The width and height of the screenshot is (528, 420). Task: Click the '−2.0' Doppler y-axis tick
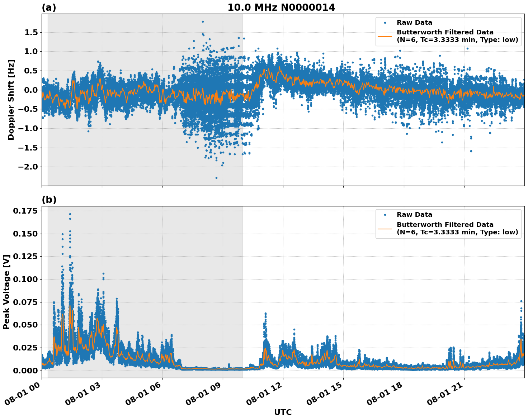(28, 167)
